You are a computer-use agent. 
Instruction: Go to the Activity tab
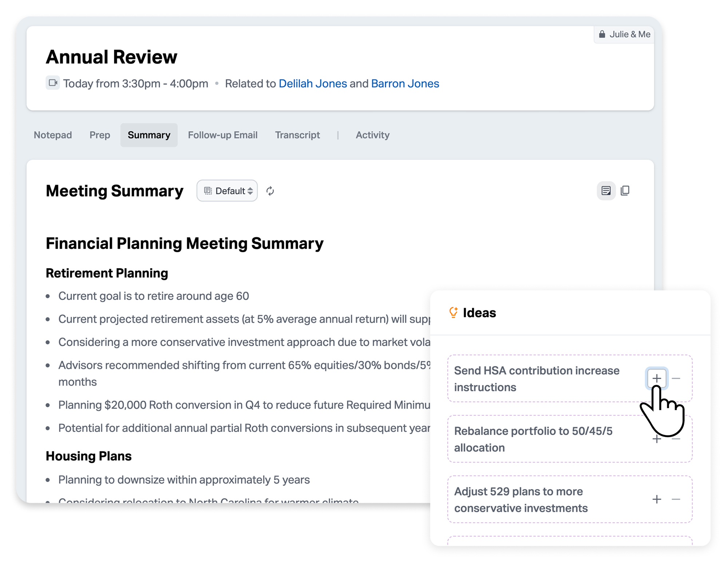click(x=372, y=135)
